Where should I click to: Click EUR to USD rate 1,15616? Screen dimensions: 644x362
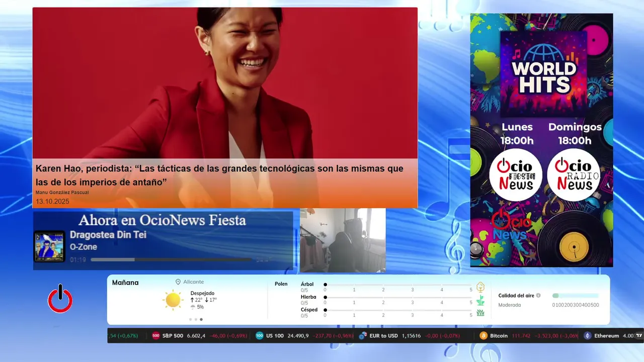click(411, 336)
